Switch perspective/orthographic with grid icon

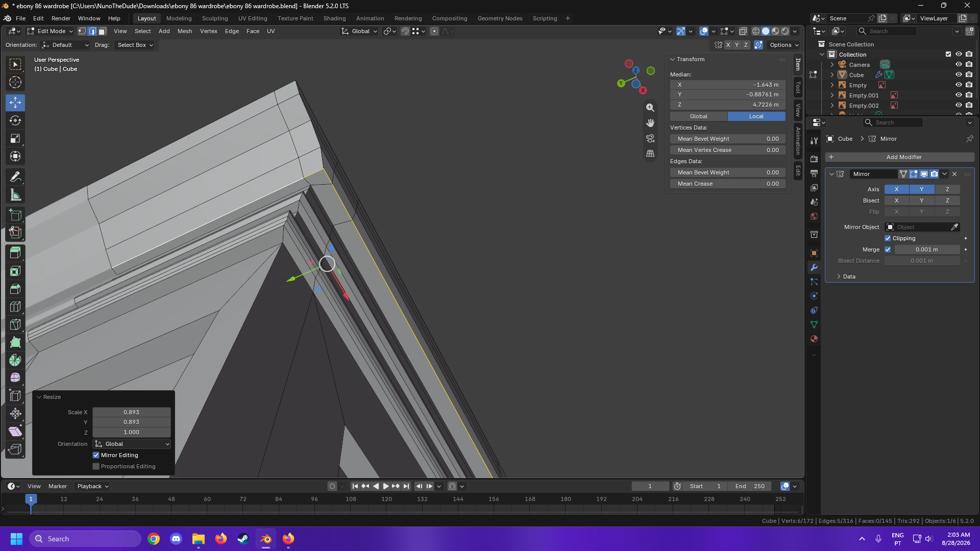[x=650, y=154]
